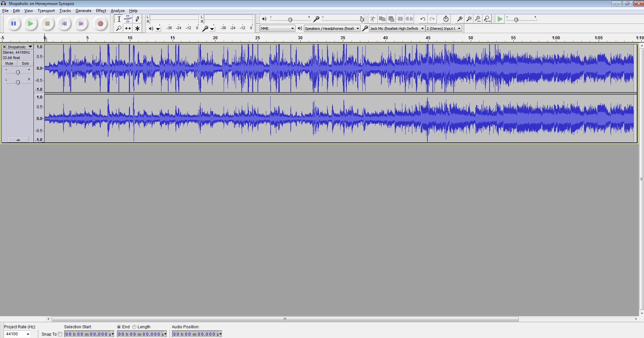The height and width of the screenshot is (338, 644).
Task: Select the Envelope tool
Action: click(x=128, y=19)
